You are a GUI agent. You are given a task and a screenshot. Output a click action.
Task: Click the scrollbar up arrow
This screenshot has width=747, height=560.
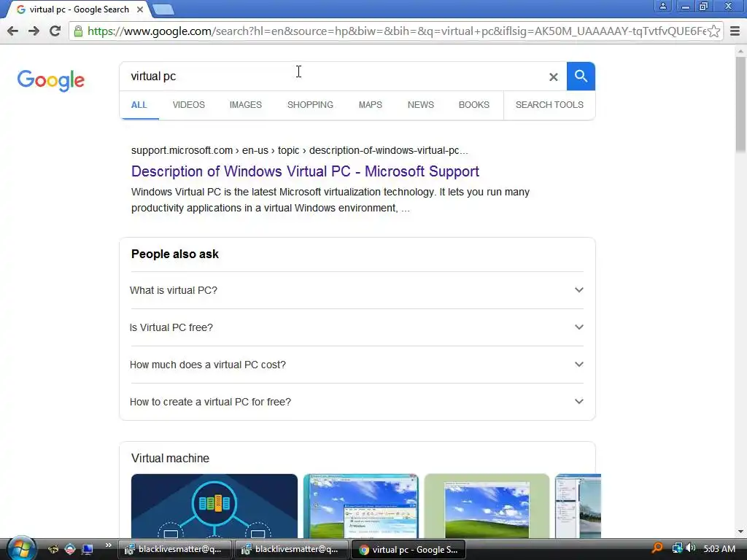(740, 50)
